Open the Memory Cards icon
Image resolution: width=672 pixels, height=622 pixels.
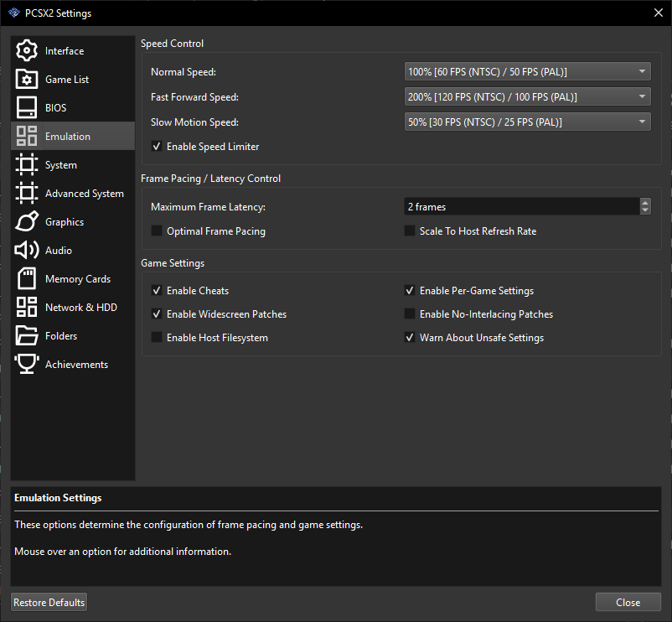[25, 278]
